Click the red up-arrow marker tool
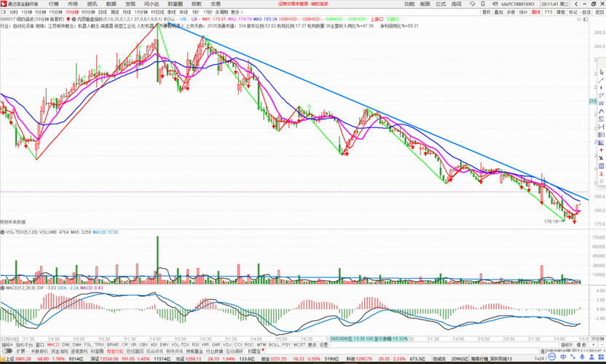Image resolution: width=606 pixels, height=364 pixels. coord(602,150)
